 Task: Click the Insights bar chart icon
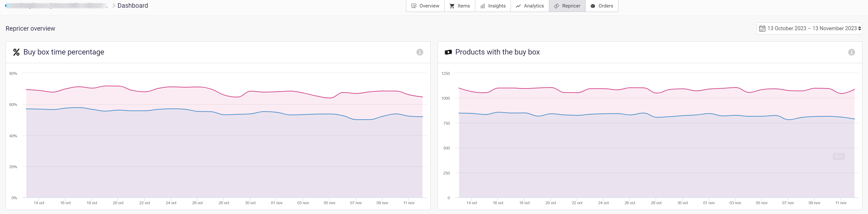tap(483, 6)
